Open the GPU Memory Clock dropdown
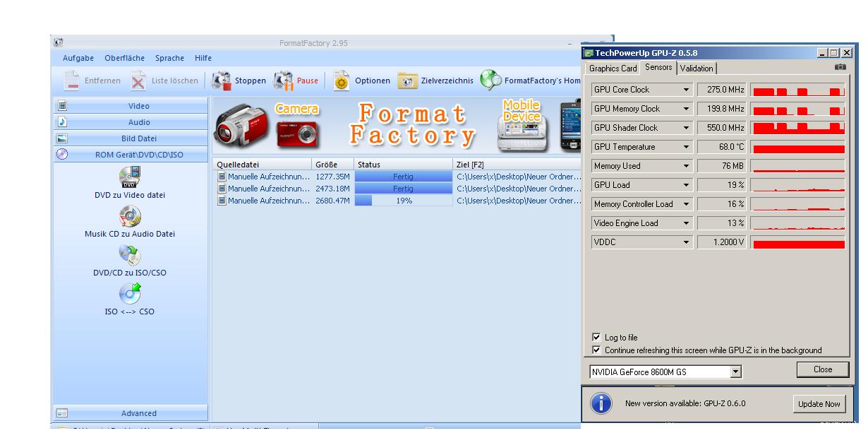868x433 pixels. point(686,109)
